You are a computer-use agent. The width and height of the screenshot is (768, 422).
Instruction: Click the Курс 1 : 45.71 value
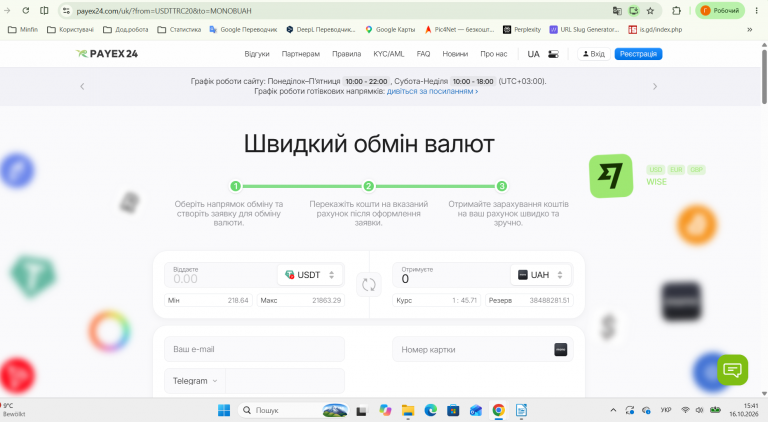tap(437, 300)
